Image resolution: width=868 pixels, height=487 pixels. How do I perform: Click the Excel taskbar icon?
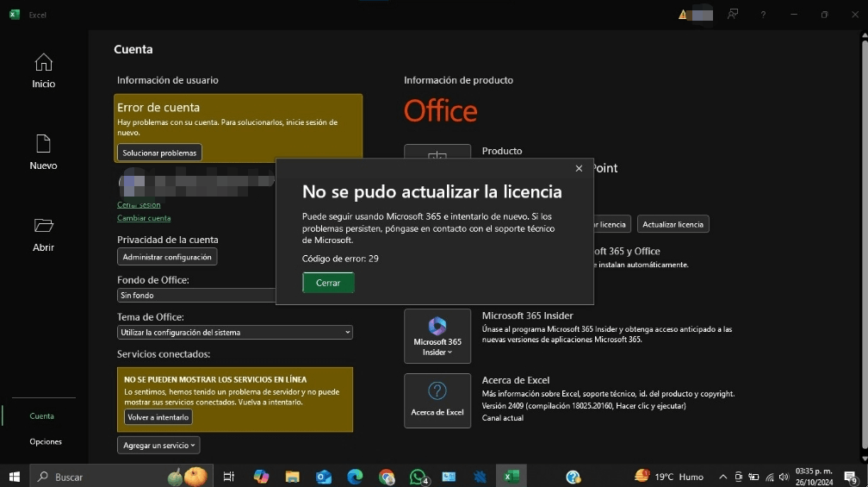(x=512, y=477)
